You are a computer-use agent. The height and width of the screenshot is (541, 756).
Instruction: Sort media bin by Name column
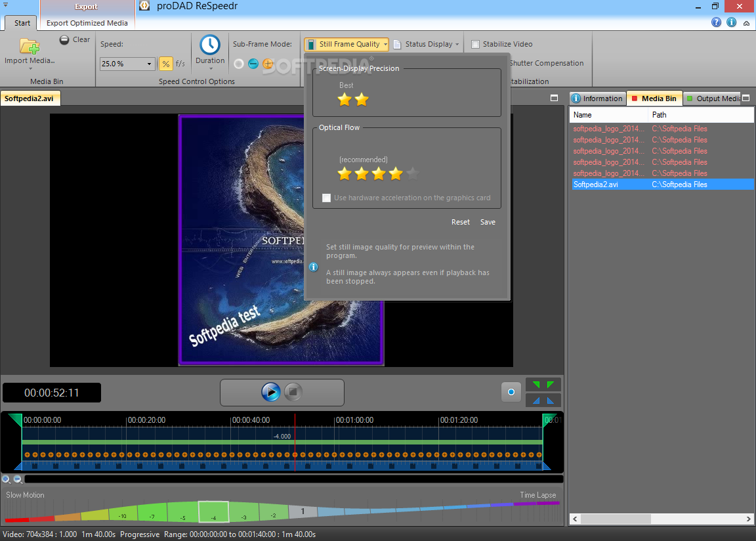[x=609, y=115]
